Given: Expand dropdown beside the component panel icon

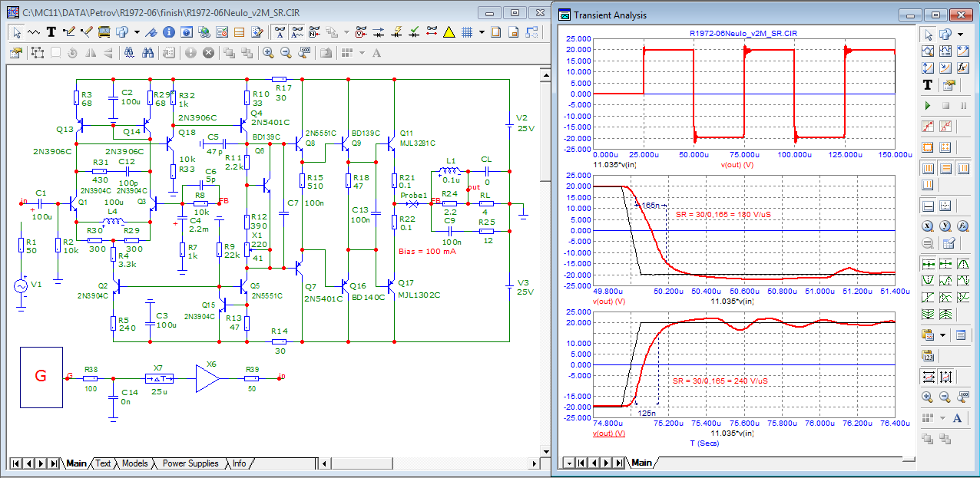Looking at the screenshot, I should [x=136, y=32].
